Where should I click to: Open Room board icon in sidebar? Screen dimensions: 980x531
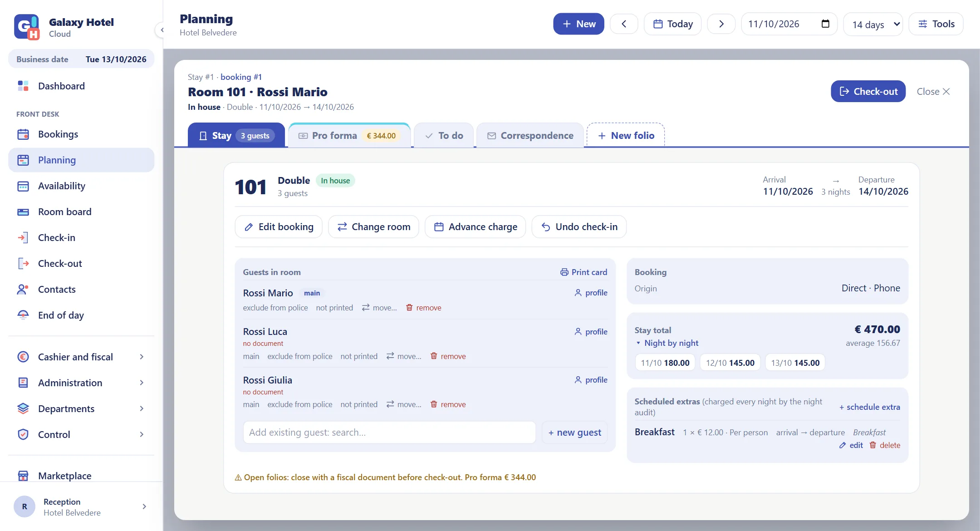pyautogui.click(x=23, y=212)
